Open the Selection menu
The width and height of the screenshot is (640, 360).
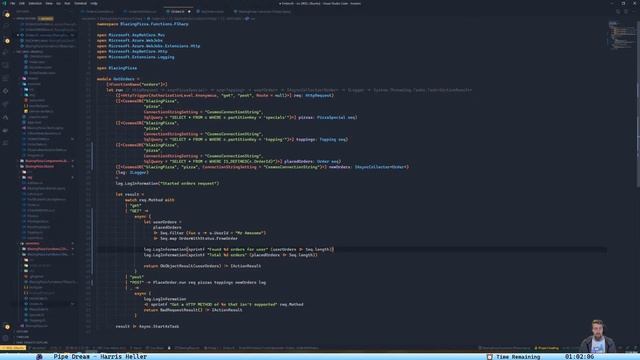point(35,3)
